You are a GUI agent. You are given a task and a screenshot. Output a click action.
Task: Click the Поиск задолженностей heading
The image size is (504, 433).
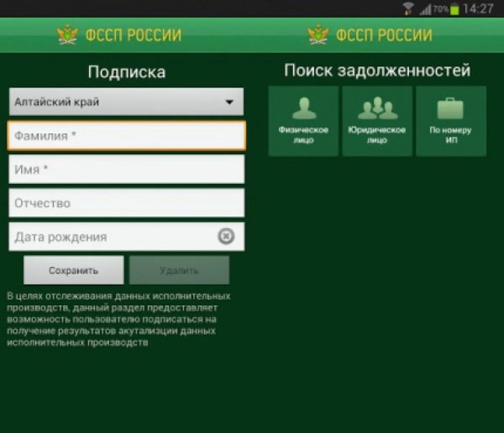[377, 70]
